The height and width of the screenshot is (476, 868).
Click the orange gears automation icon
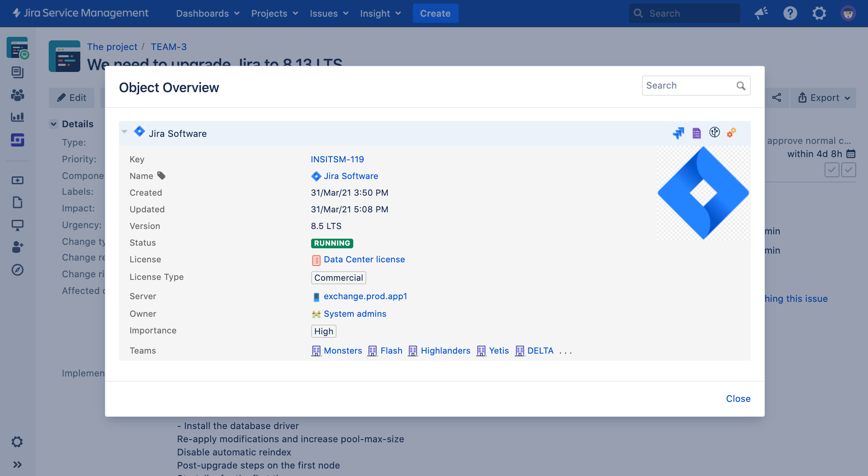tap(731, 132)
